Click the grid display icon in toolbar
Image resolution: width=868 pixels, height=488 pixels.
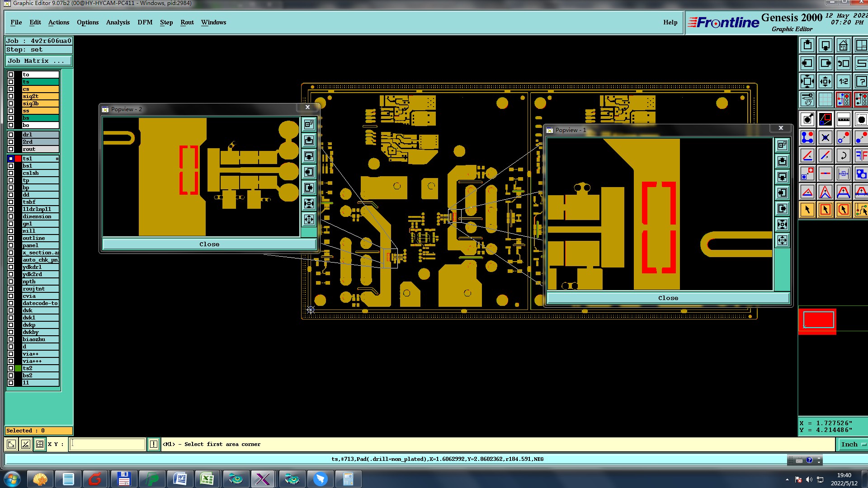pos(825,99)
